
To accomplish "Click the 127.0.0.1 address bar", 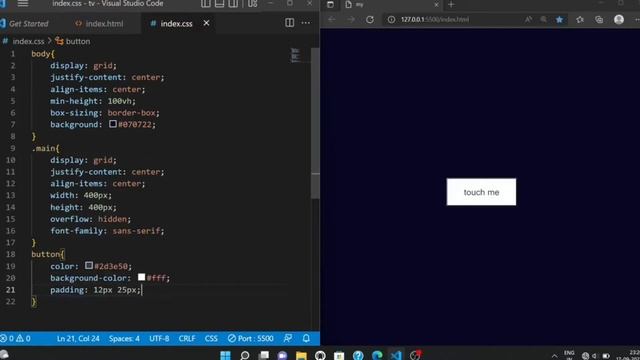I will (435, 19).
